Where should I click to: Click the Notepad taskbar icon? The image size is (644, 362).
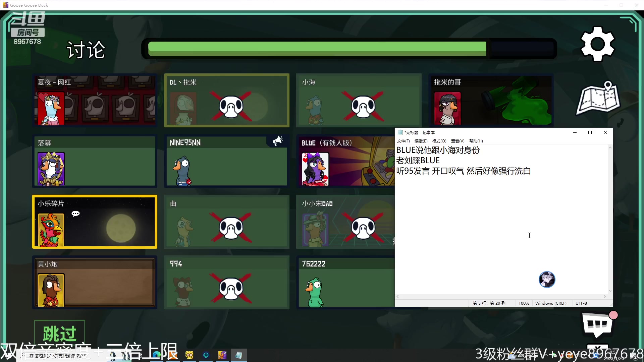[238, 355]
